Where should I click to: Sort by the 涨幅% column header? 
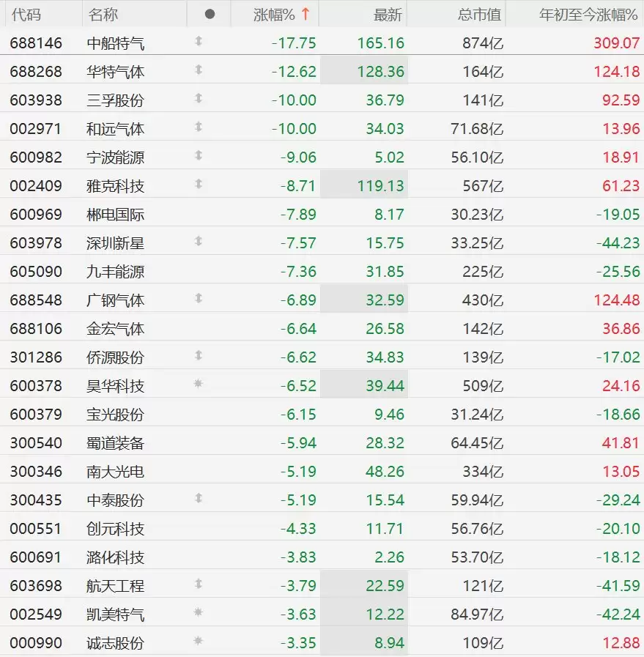click(274, 15)
